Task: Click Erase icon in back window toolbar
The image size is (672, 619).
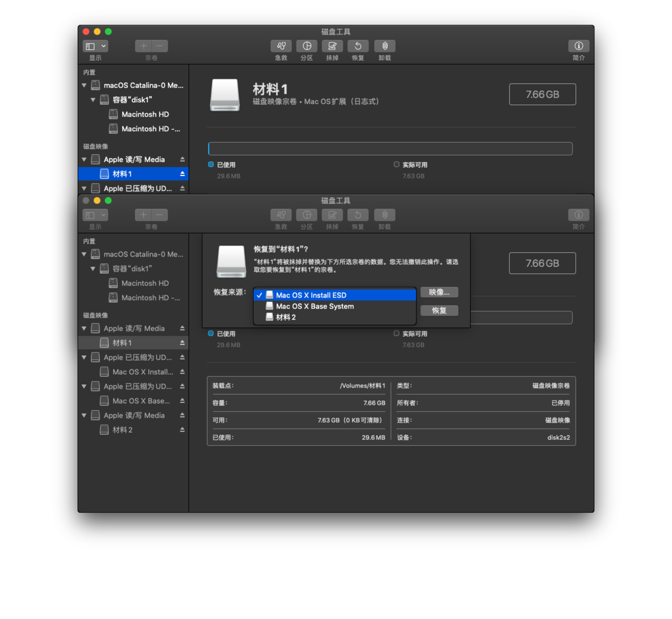Action: (x=332, y=46)
